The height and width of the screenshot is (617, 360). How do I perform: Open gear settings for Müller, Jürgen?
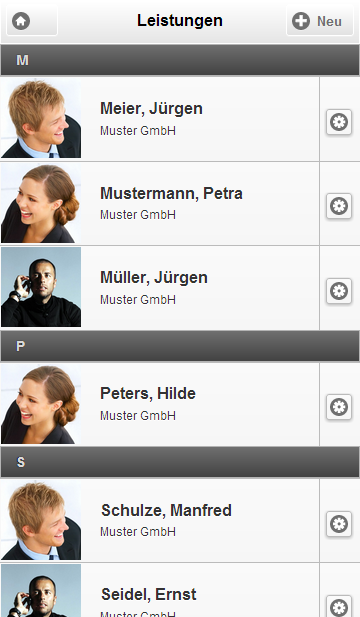click(x=339, y=291)
